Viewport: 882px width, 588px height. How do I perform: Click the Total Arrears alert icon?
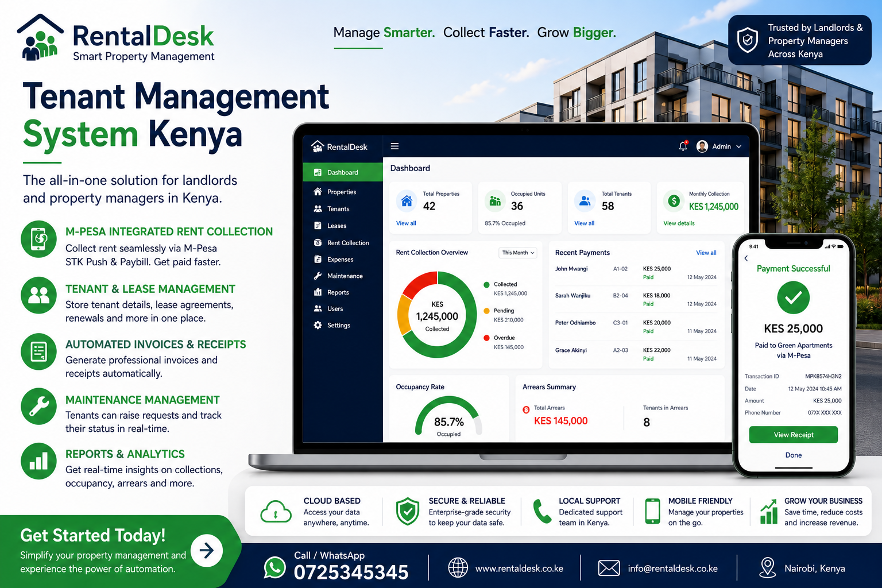[x=526, y=409]
